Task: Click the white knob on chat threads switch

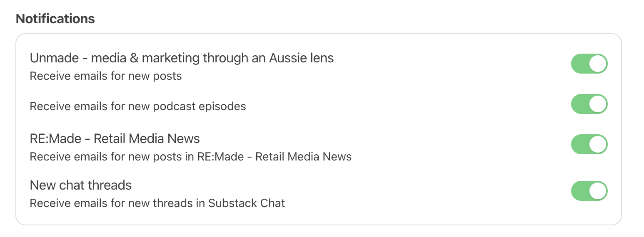Action: pyautogui.click(x=598, y=191)
